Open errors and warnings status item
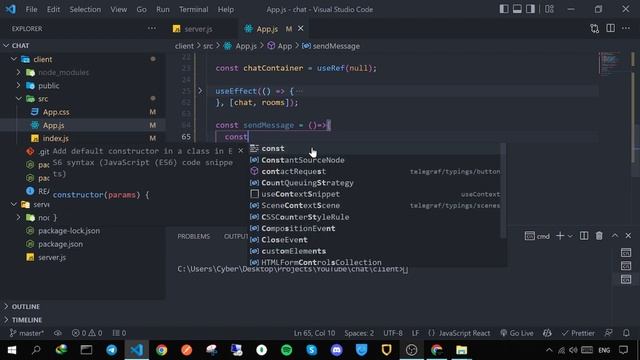Screen dimensions: 640x360 (87, 333)
